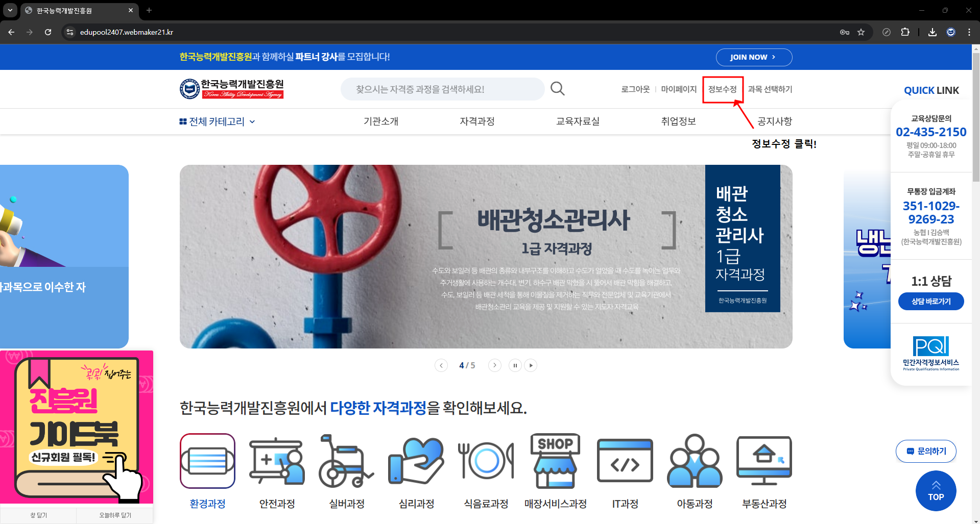Open the 진흥원 가이드북 popup image
The height and width of the screenshot is (524, 980).
(77, 428)
